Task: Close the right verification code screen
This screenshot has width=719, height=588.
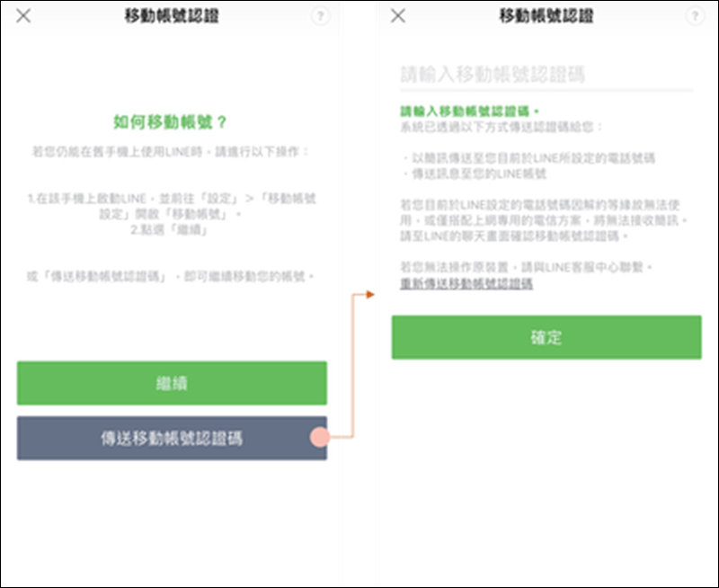Action: tap(398, 16)
